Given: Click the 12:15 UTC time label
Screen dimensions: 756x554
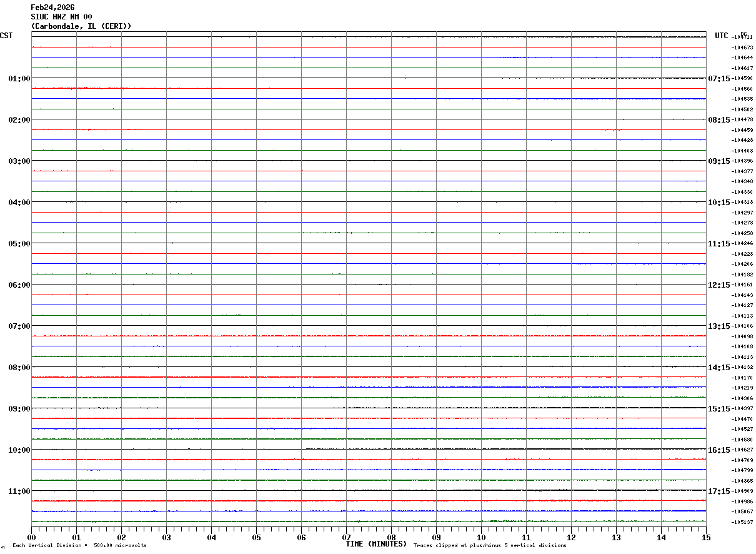Looking at the screenshot, I should (x=719, y=285).
